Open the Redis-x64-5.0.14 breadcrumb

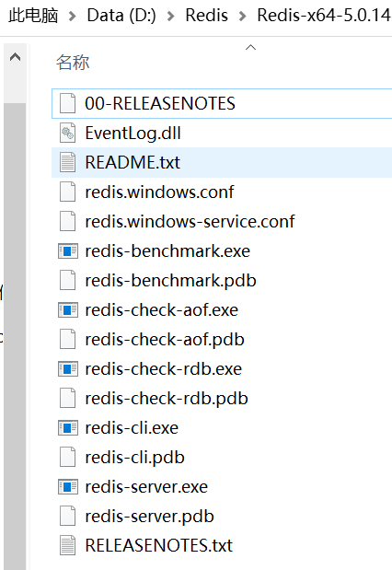pyautogui.click(x=325, y=16)
